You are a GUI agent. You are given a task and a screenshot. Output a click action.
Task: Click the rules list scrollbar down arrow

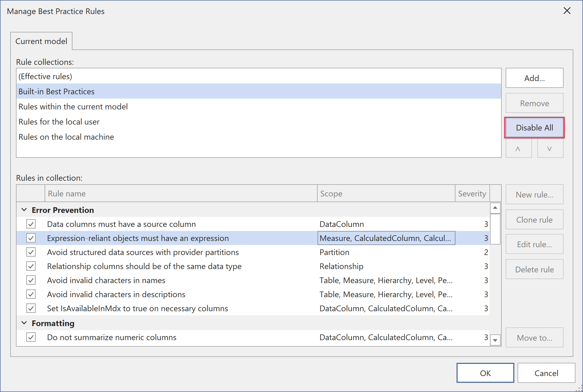(495, 340)
